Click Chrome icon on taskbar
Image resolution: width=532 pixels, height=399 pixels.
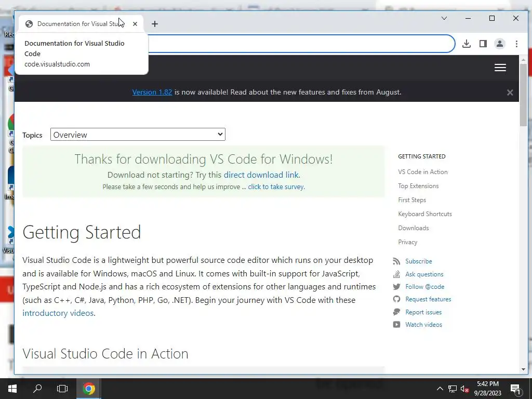(x=88, y=389)
